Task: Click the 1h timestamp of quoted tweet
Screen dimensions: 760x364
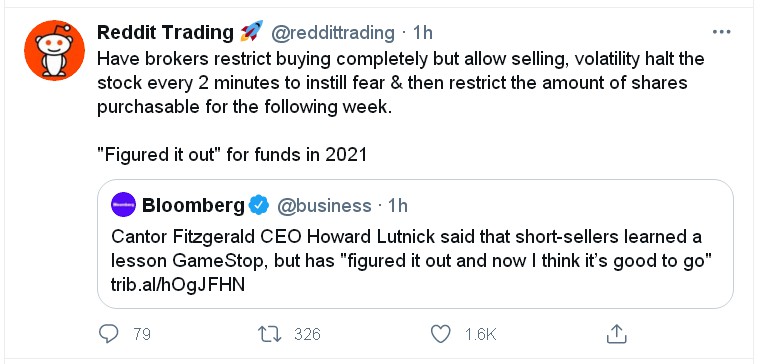Action: pos(397,206)
